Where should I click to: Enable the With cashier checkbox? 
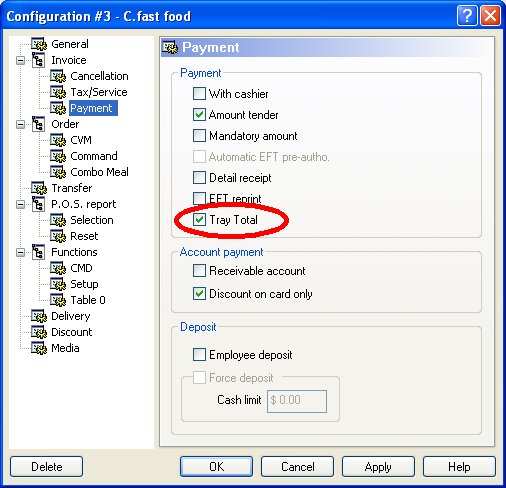199,94
